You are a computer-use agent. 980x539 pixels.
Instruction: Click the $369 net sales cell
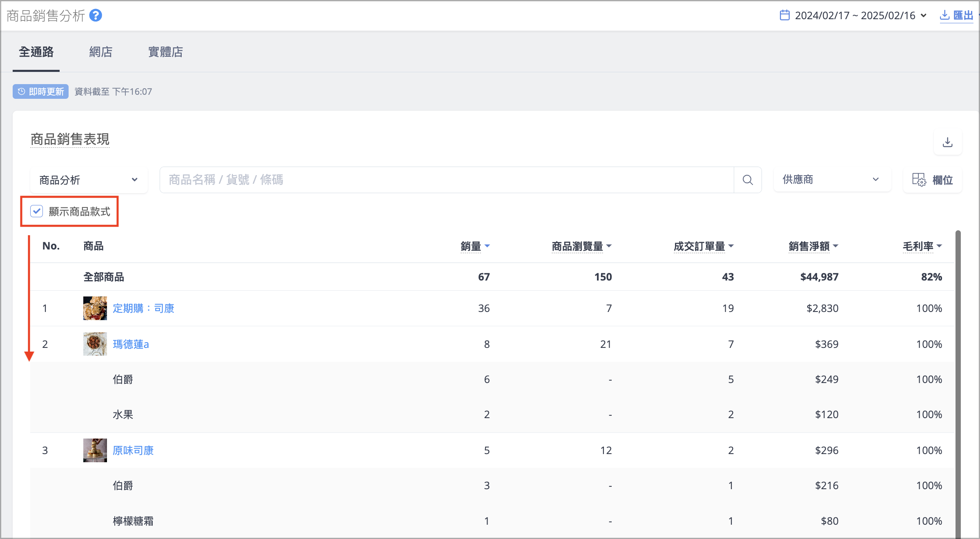[826, 344]
